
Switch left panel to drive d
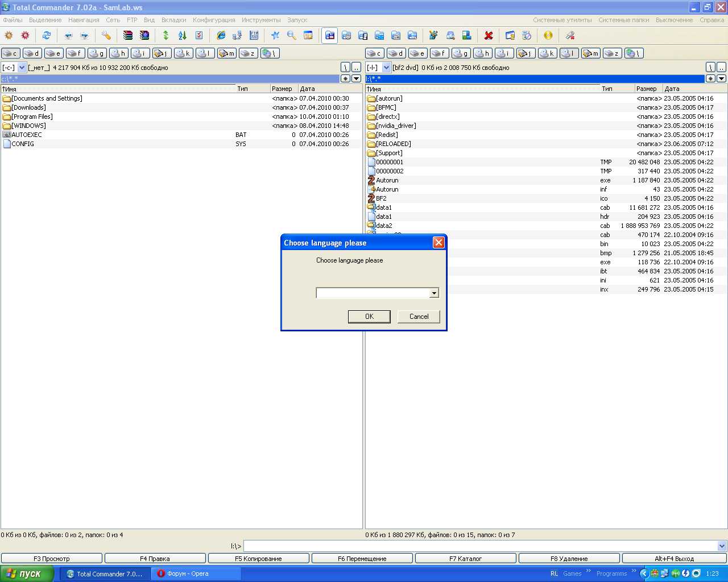(x=32, y=53)
